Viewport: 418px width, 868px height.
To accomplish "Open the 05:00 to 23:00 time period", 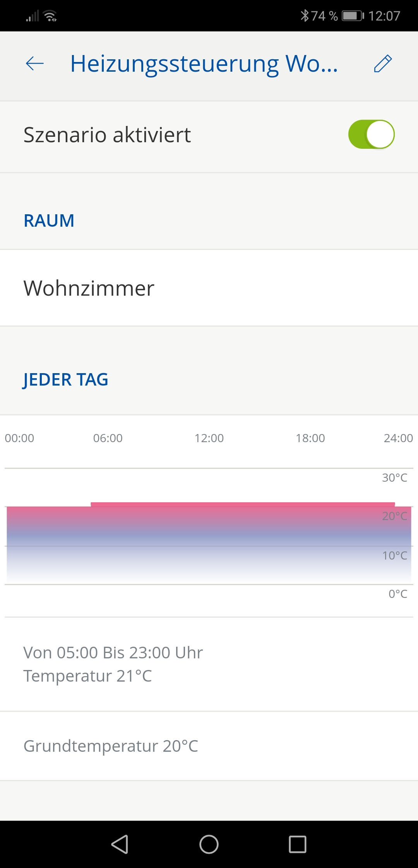I will click(x=113, y=664).
